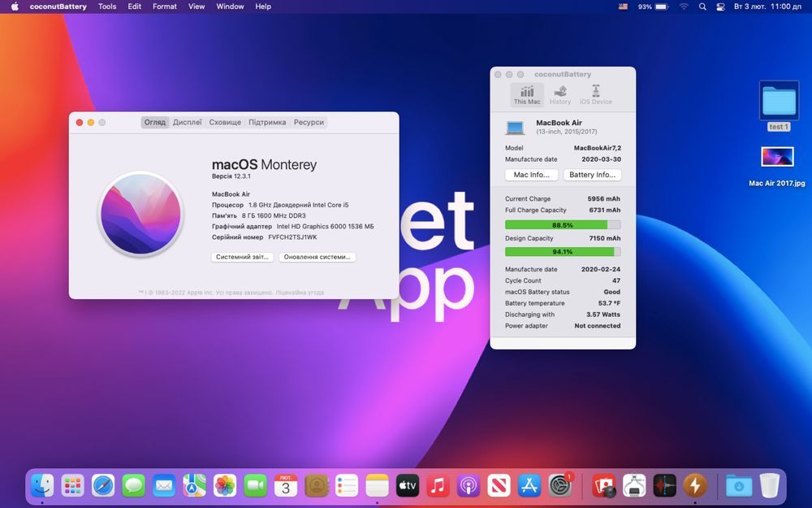Launch Apple TV from the Dock

click(408, 486)
